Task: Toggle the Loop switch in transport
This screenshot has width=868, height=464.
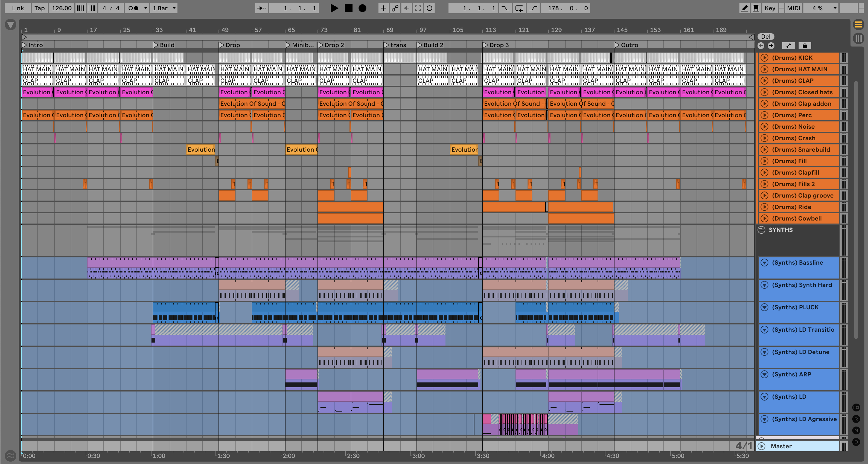Action: (519, 8)
